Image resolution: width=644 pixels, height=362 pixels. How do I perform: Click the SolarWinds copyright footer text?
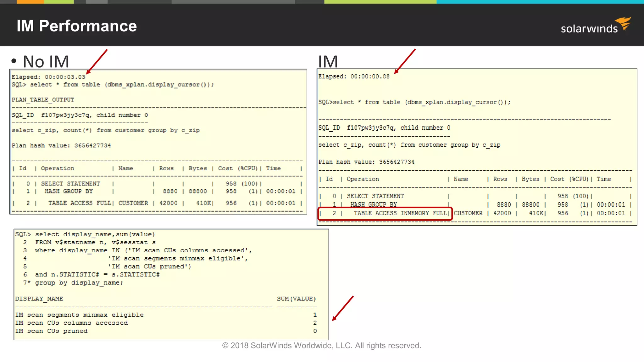coord(322,346)
